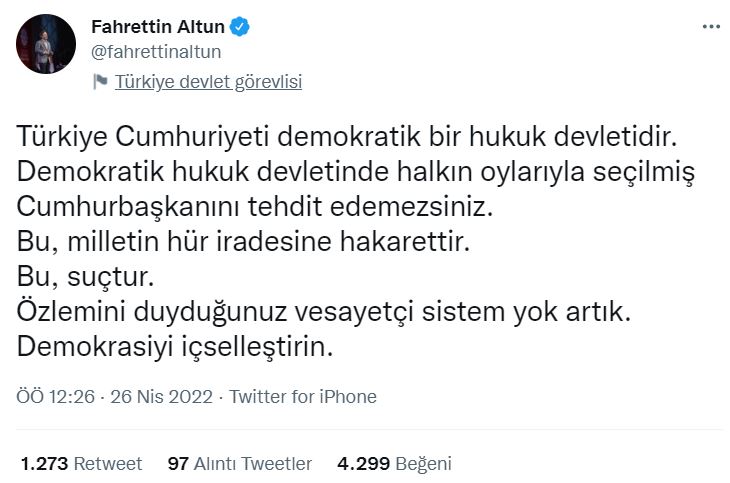Open Fahrettin Altun's profile picture
730x483 pixels.
coord(47,45)
